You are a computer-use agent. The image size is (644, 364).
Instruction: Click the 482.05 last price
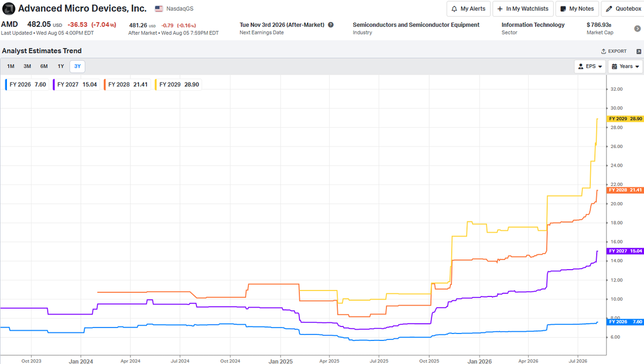pos(39,25)
